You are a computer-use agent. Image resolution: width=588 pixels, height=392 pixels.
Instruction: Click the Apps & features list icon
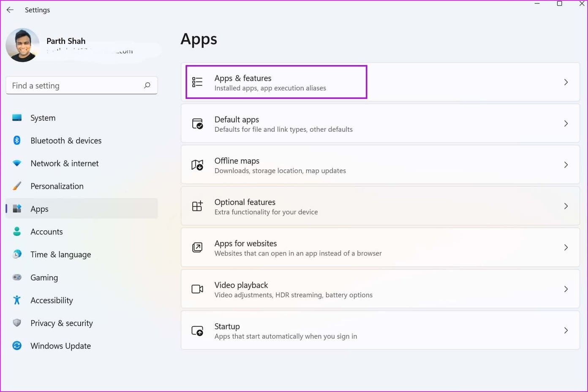(197, 82)
